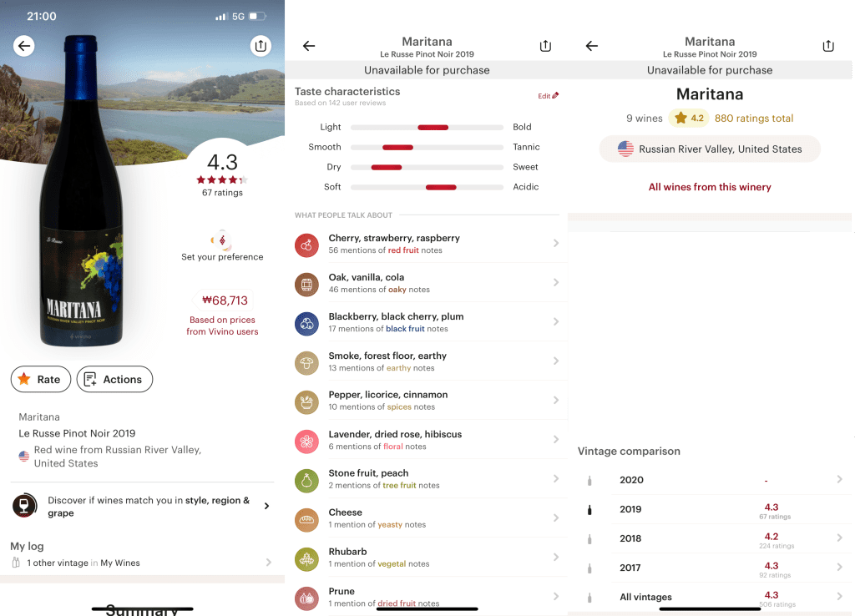Open Cheese yeasty notes row

click(x=427, y=518)
